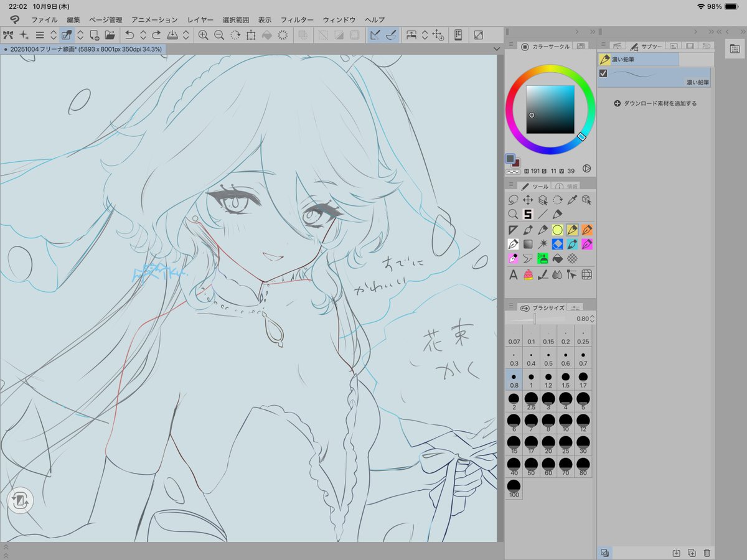The height and width of the screenshot is (560, 747).
Task: Switch to the 情報 tab
Action: pos(566,186)
